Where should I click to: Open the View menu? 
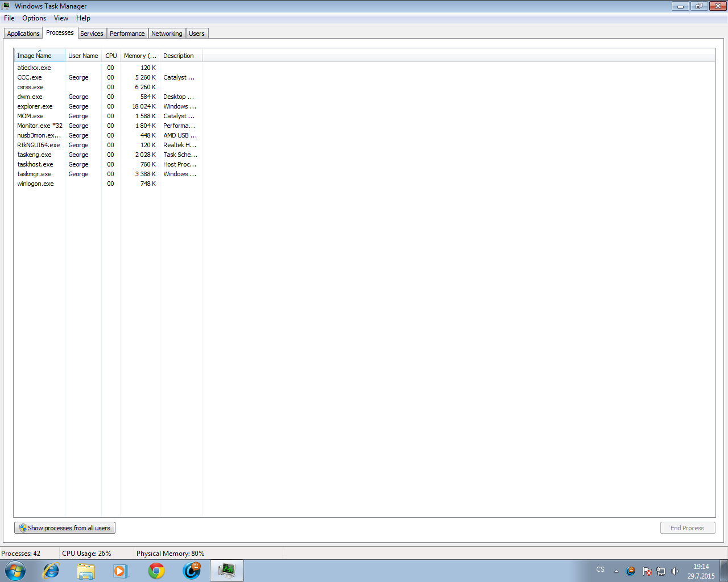[61, 18]
